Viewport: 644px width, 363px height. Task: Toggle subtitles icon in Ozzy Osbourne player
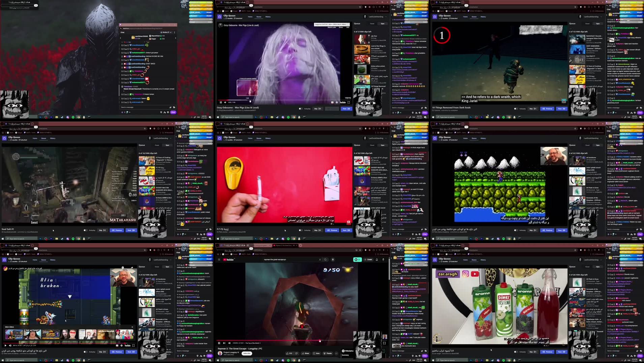point(332,102)
